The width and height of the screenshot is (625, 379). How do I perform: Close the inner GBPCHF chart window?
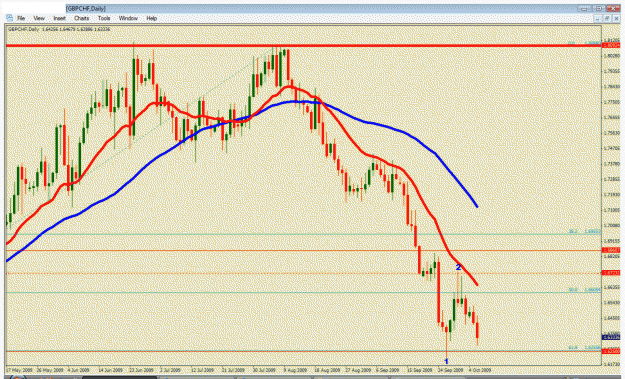pos(616,18)
